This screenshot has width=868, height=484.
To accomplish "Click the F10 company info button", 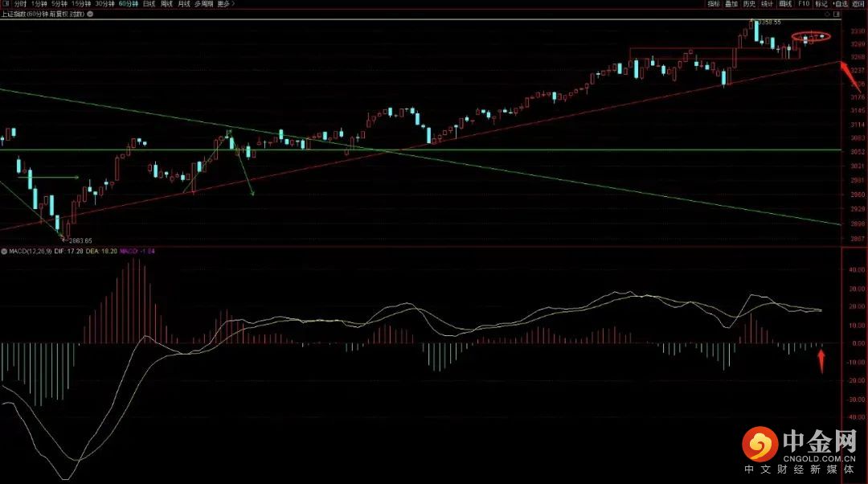I will point(803,4).
